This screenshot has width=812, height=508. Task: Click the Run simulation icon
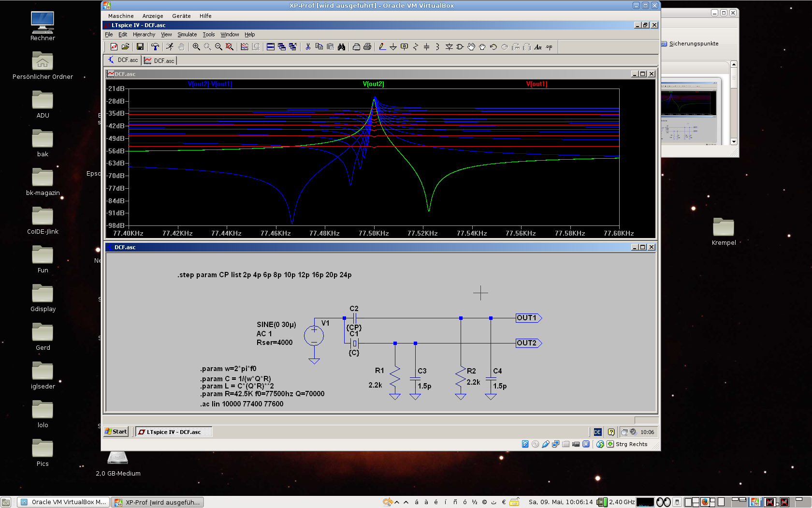(x=170, y=47)
